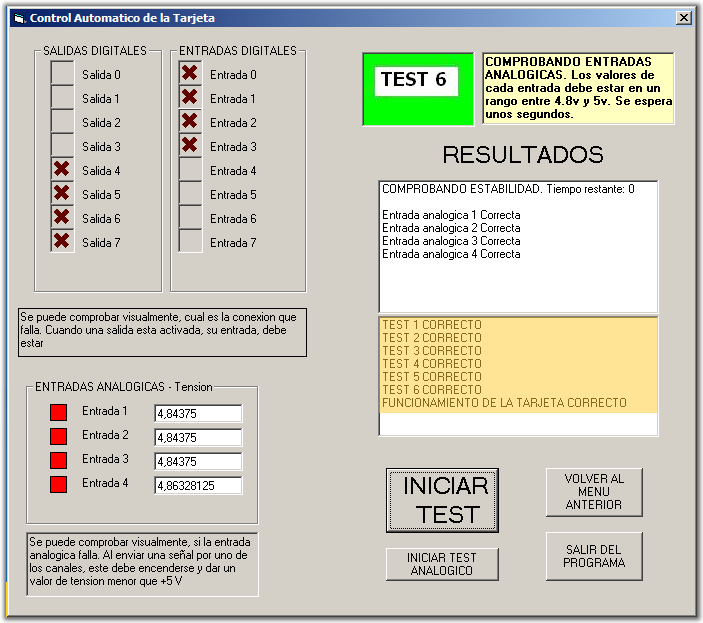Click the ENTRADAS DIGITALES group label

pyautogui.click(x=238, y=51)
